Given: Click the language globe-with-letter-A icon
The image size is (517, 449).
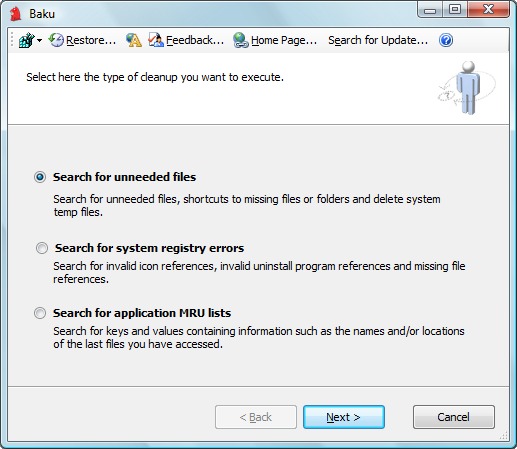Looking at the screenshot, I should 134,40.
